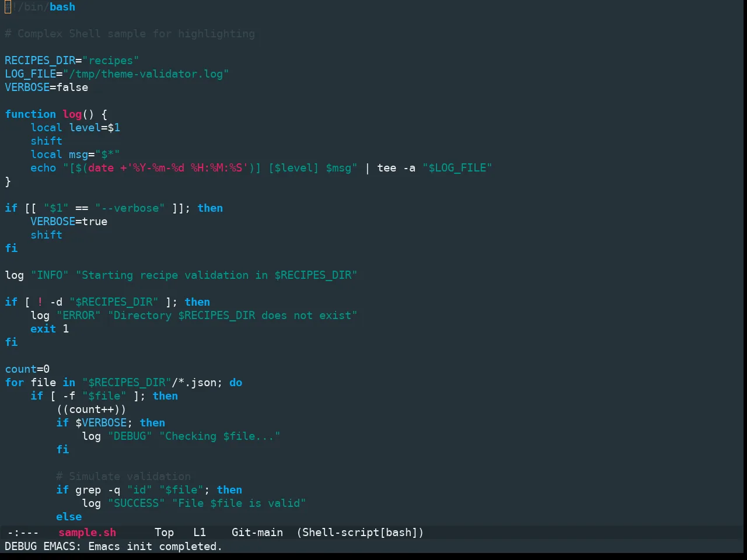Click the "id" string in grep command

click(x=140, y=490)
